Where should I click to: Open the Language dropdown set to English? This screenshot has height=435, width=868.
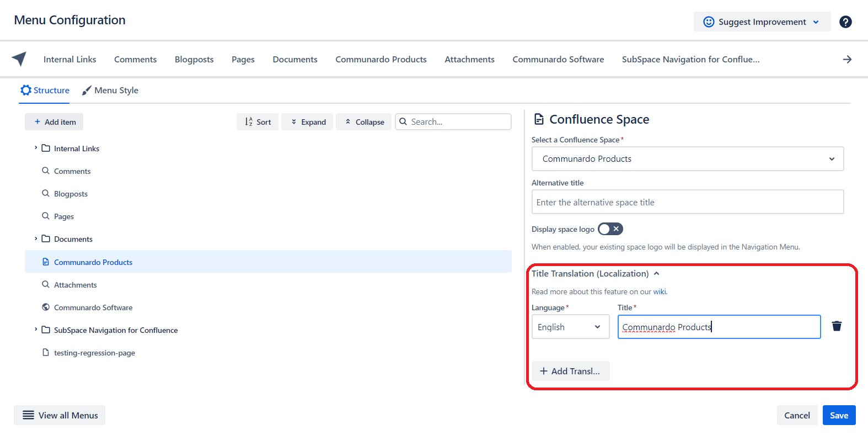570,327
